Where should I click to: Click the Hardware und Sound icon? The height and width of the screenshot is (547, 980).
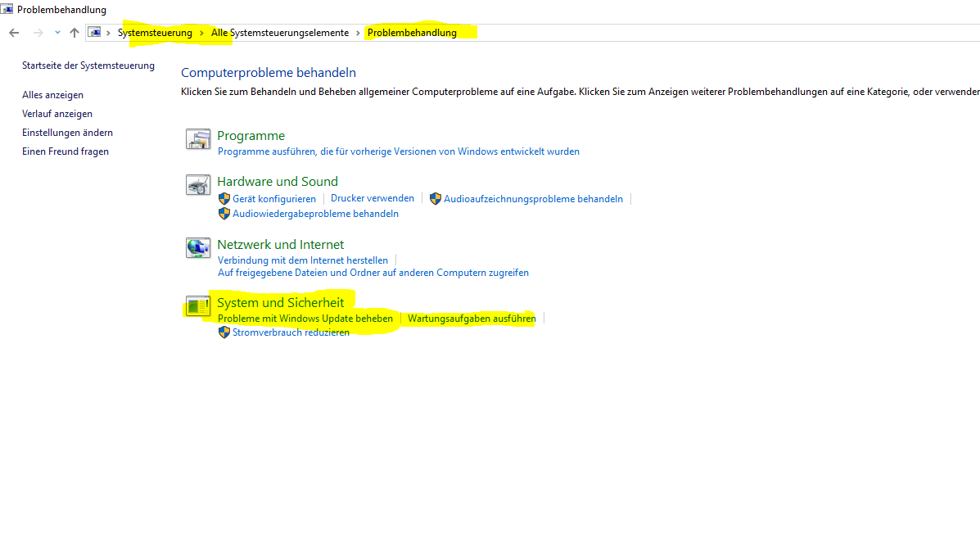click(198, 185)
